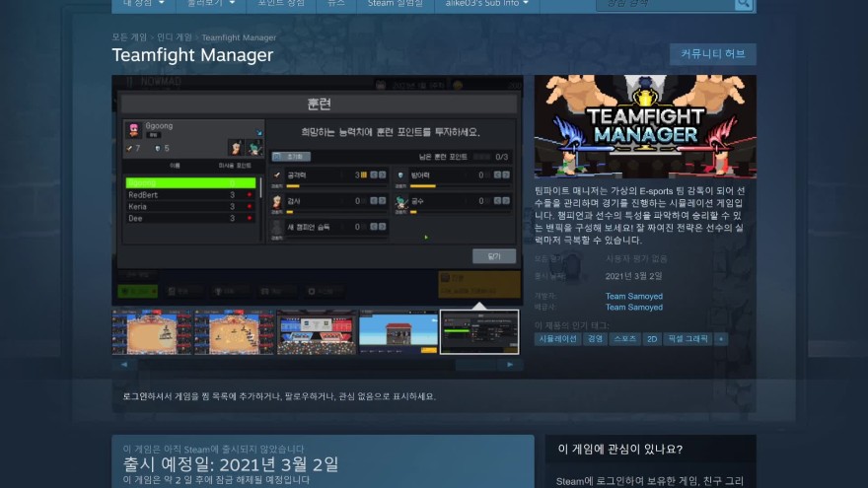Open the aiike03's Sub Info dropdown
Screen dimensions: 868x488
pos(486,4)
